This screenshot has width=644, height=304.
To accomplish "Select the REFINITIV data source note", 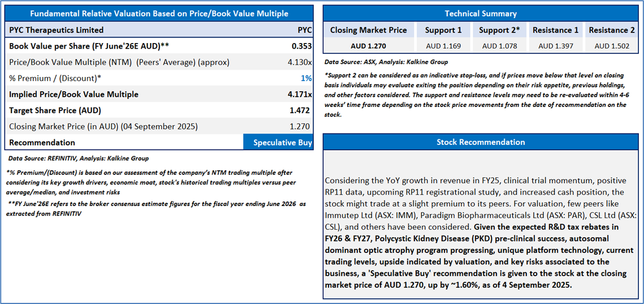I will tap(79, 159).
